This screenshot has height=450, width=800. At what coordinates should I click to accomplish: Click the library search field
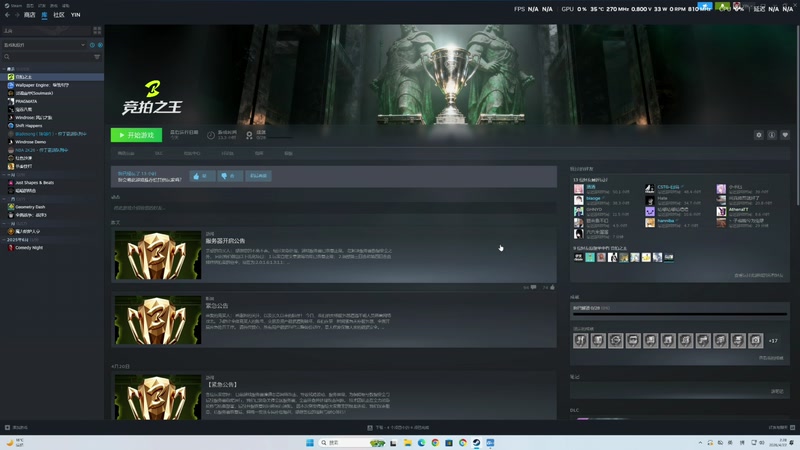(47, 57)
